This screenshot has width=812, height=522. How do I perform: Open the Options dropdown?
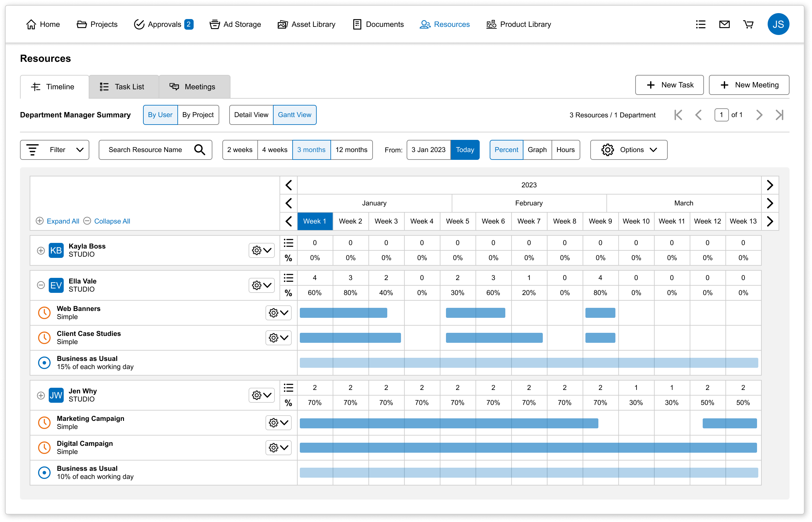(x=629, y=150)
